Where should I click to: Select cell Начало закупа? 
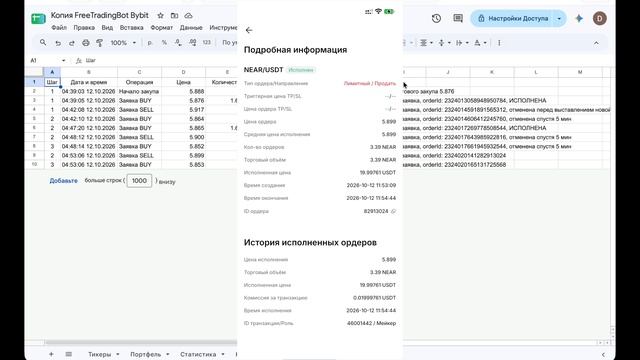coord(139,91)
